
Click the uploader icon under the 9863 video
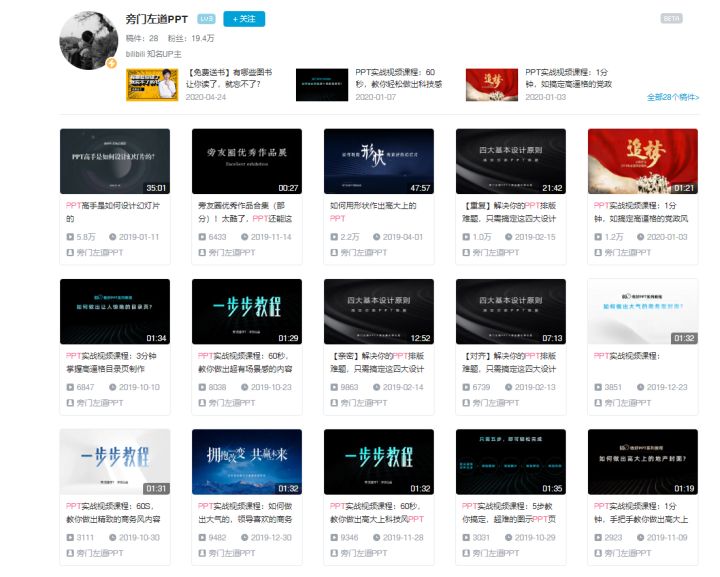334,403
